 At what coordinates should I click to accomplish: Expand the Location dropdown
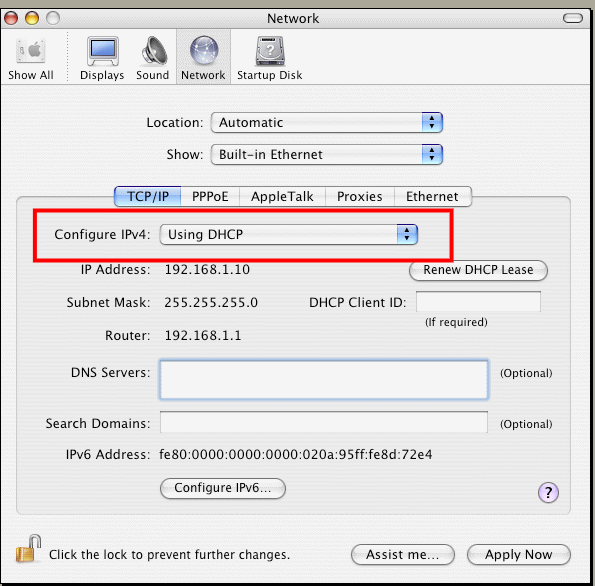pyautogui.click(x=327, y=123)
